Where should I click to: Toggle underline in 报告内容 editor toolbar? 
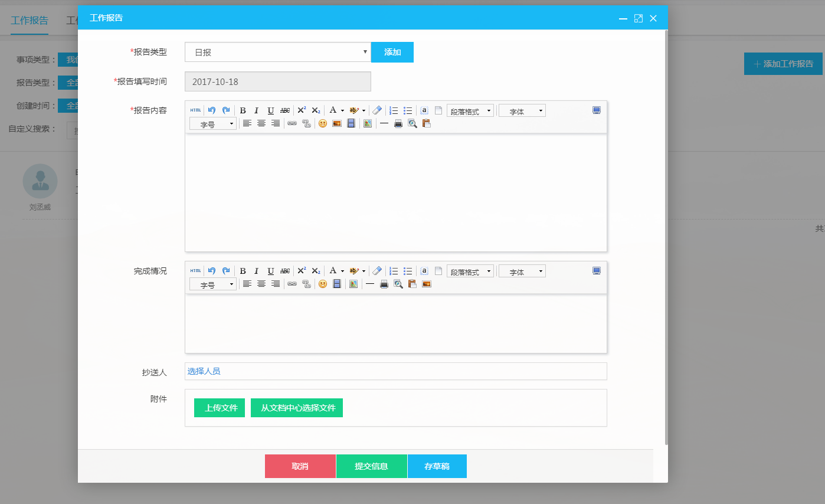271,110
